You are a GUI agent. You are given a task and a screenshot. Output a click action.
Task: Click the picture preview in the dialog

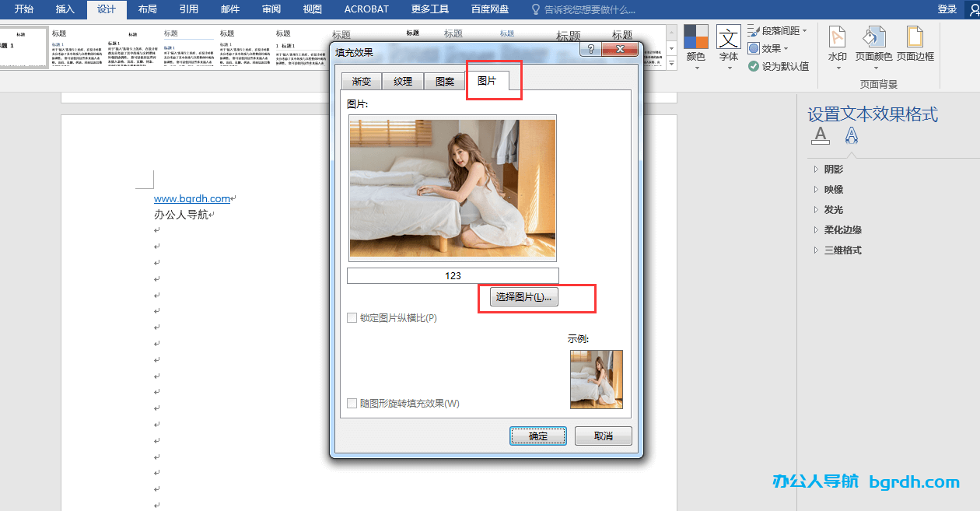452,187
